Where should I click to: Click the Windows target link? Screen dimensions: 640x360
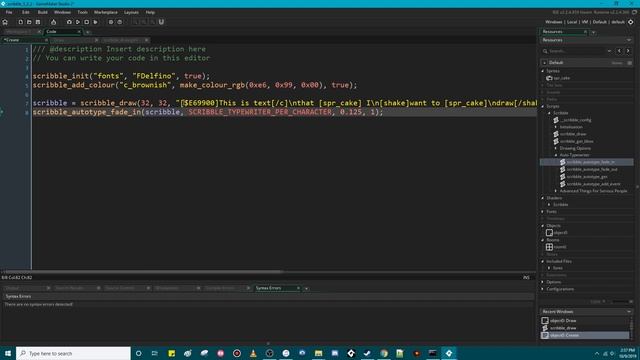click(553, 22)
